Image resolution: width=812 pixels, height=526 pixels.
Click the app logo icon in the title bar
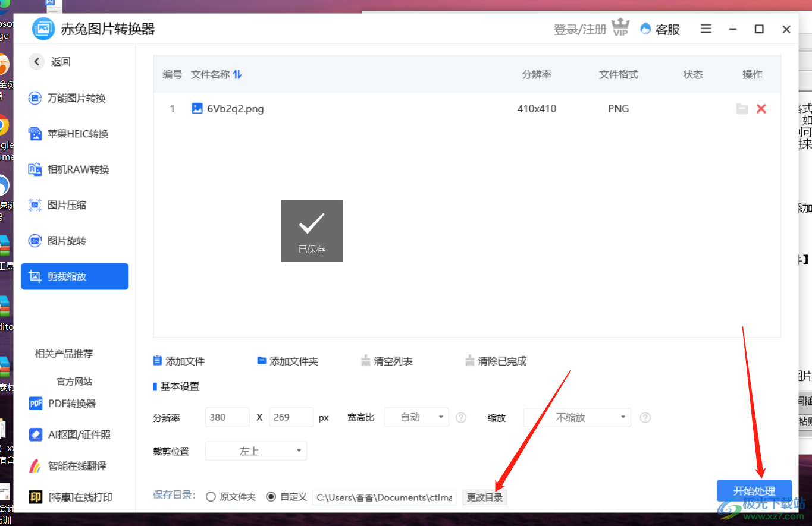point(43,29)
